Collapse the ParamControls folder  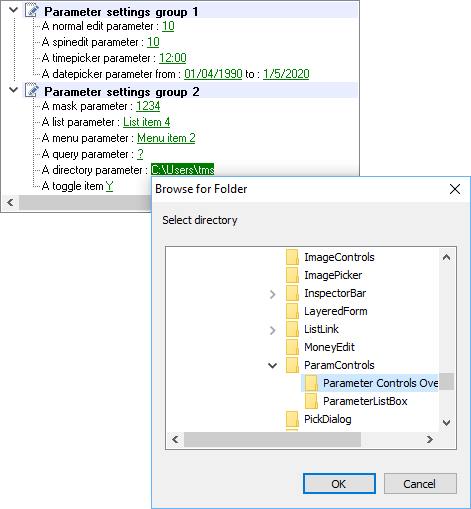pos(273,366)
